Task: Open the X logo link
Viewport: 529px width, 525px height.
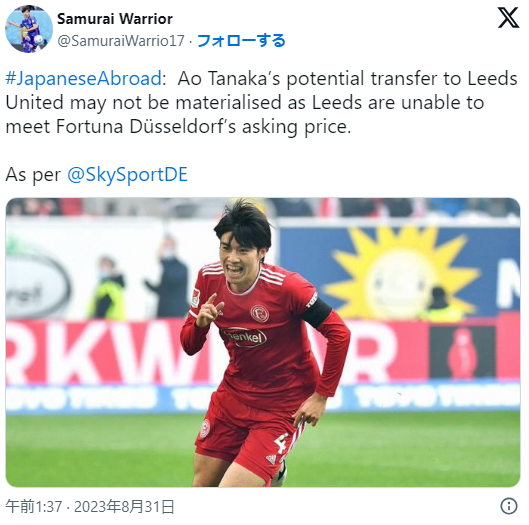Action: tap(508, 18)
